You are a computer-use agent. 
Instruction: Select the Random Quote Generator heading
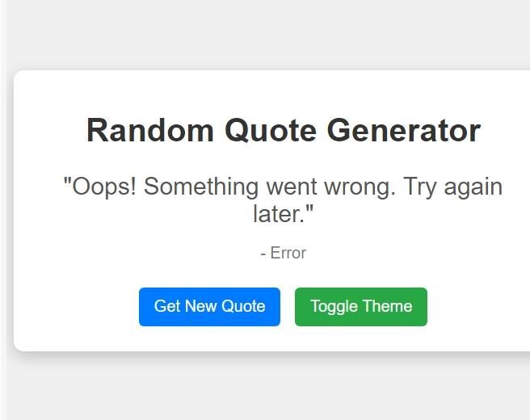pos(284,130)
